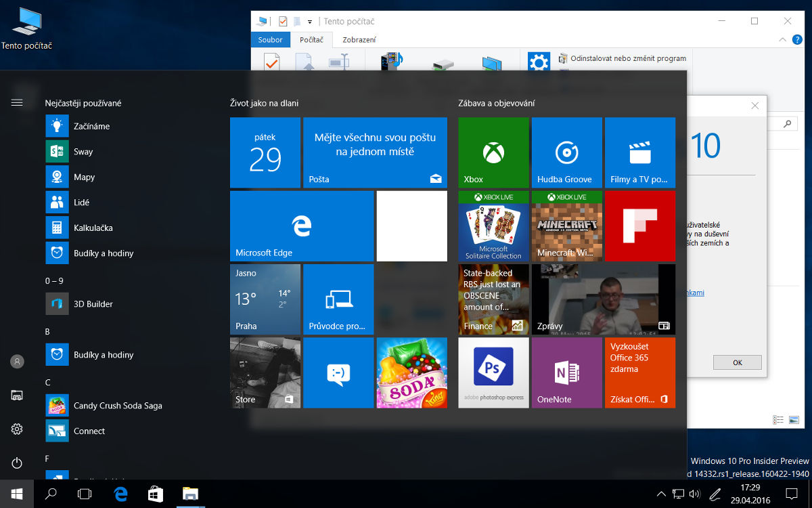Open Task View on the taskbar
The height and width of the screenshot is (508, 812).
pos(85,494)
